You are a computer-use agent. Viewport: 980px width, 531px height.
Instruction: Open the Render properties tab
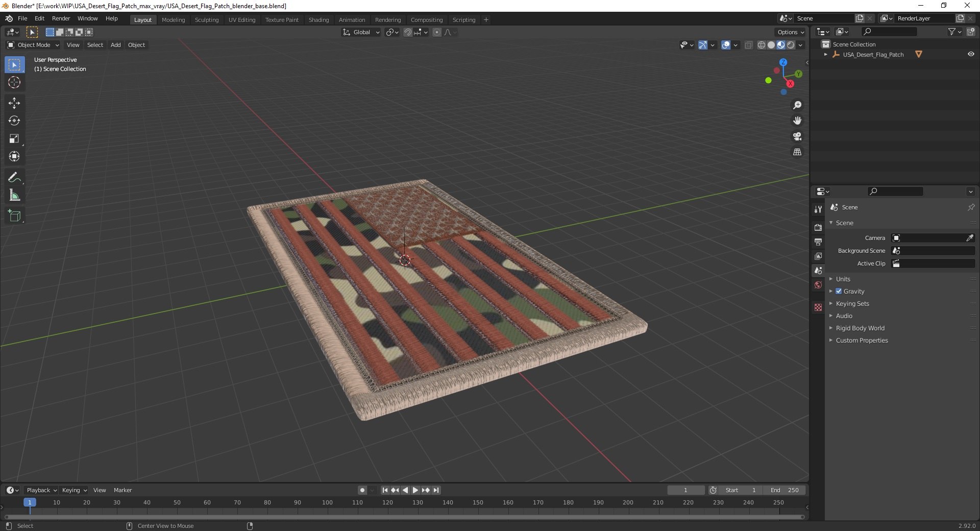pos(818,227)
